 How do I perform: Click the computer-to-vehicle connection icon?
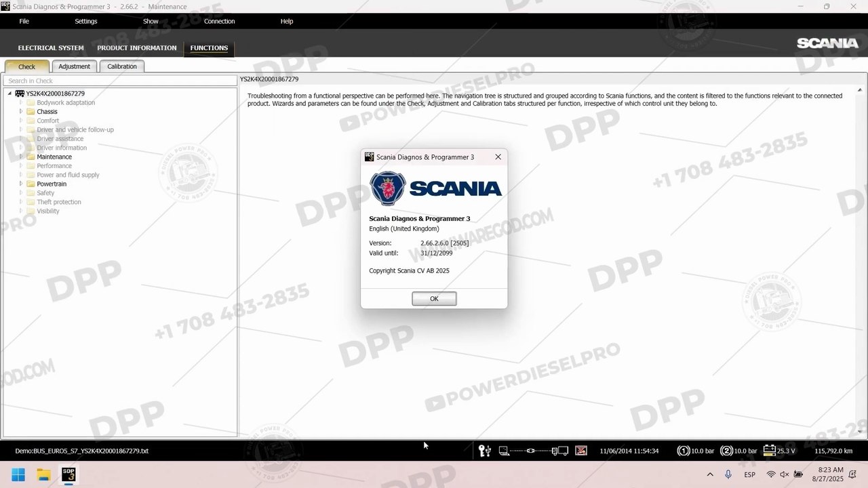[x=534, y=451]
